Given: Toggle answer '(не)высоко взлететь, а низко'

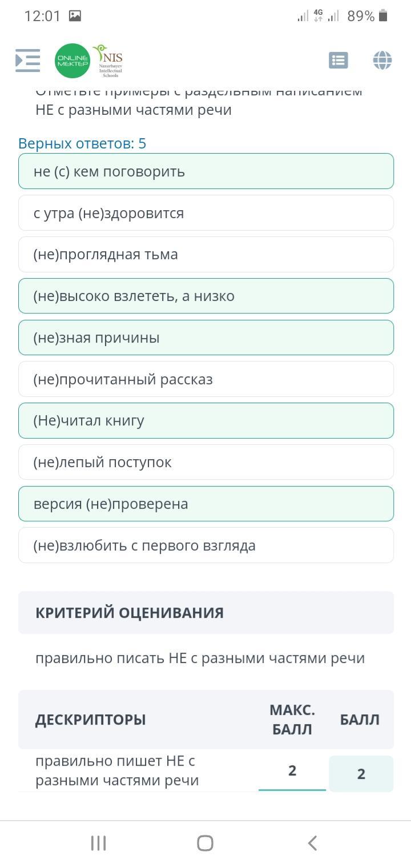Looking at the screenshot, I should [x=205, y=296].
